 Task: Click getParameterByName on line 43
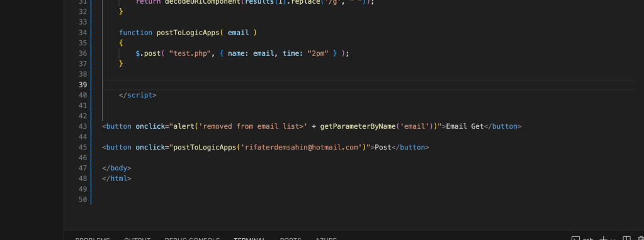358,126
